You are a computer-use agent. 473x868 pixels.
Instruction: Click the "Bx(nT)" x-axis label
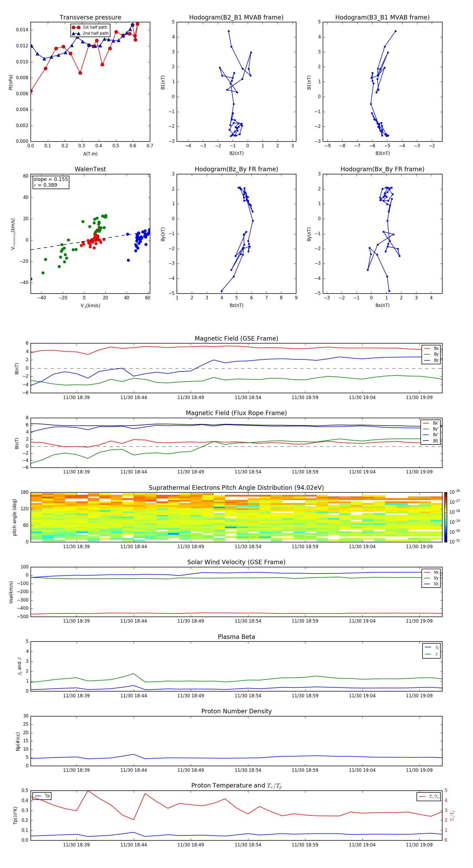[x=382, y=305]
